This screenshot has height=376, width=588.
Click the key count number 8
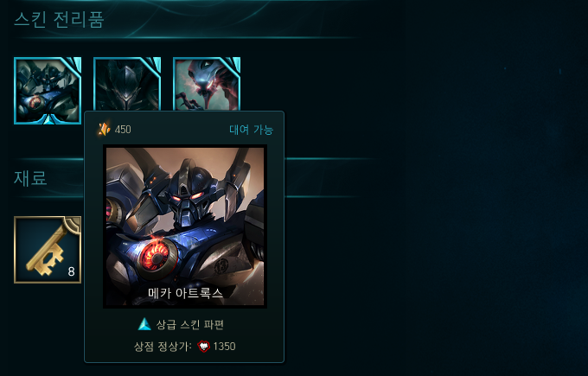point(71,271)
